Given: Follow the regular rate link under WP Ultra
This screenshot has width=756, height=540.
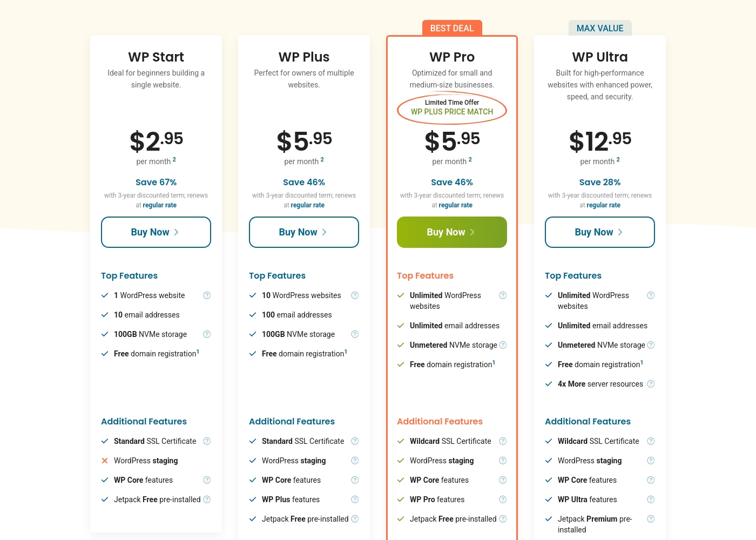Looking at the screenshot, I should click(603, 205).
